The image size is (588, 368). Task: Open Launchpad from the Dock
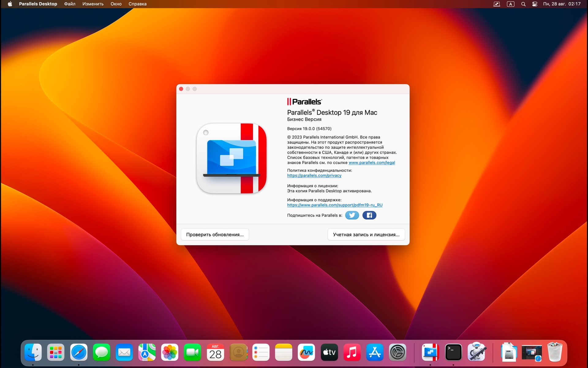click(x=56, y=352)
